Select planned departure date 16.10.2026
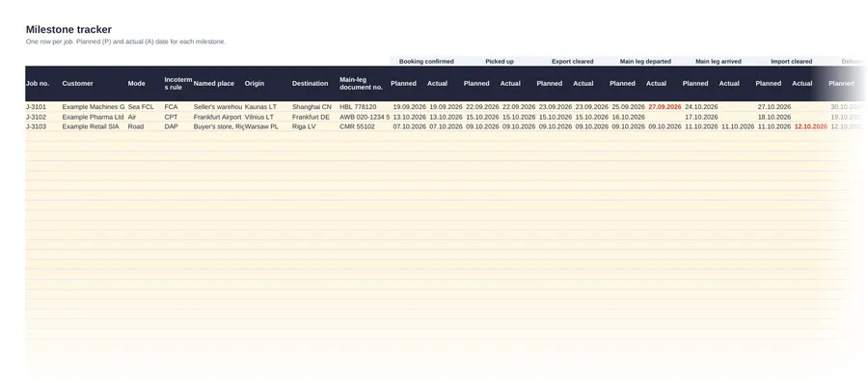 click(x=628, y=118)
